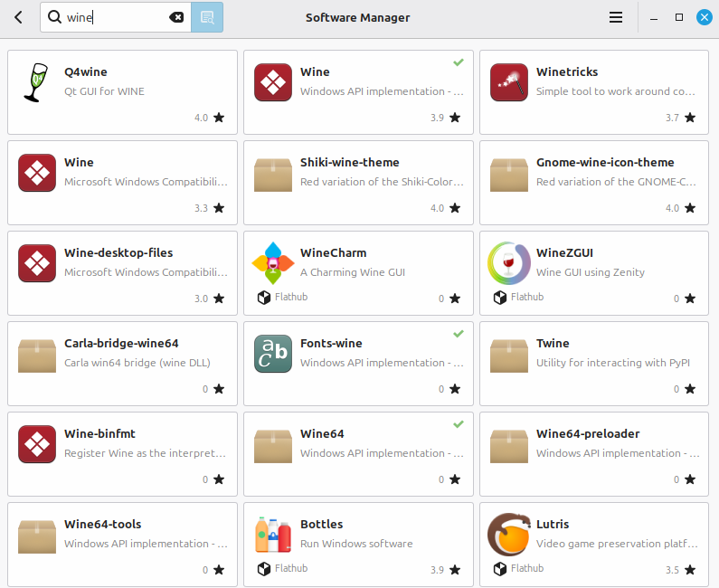Click 'Run Windows software' description

click(x=356, y=544)
